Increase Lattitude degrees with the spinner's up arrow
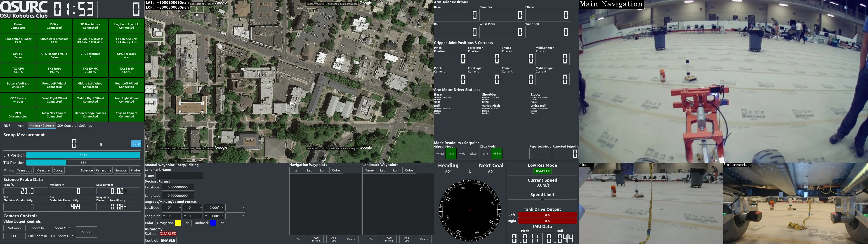The height and width of the screenshot is (244, 868). (x=180, y=208)
